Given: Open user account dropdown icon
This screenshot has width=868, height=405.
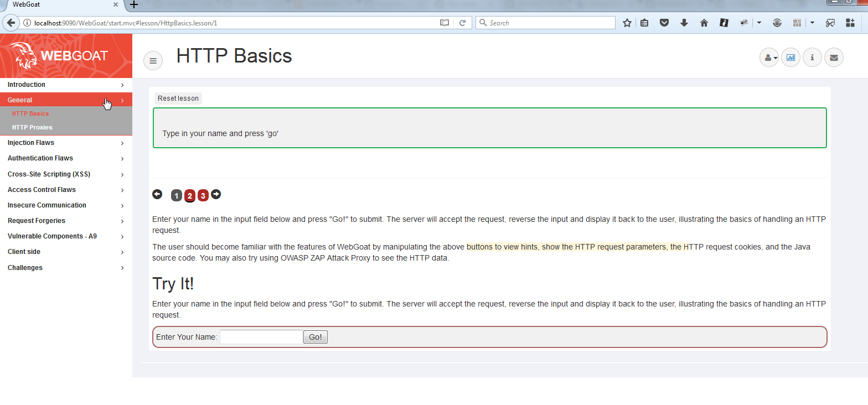Looking at the screenshot, I should pos(769,57).
